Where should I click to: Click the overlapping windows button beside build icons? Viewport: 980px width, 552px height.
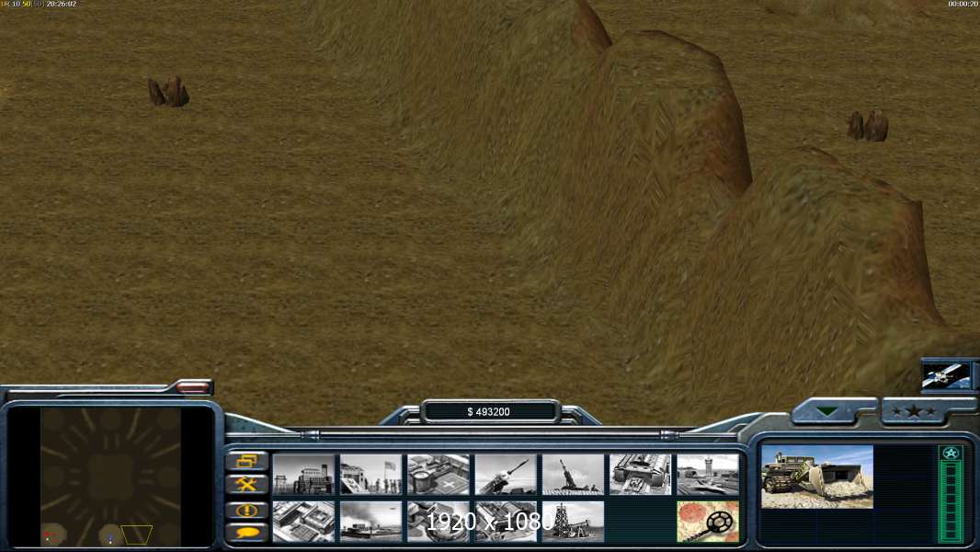[247, 461]
